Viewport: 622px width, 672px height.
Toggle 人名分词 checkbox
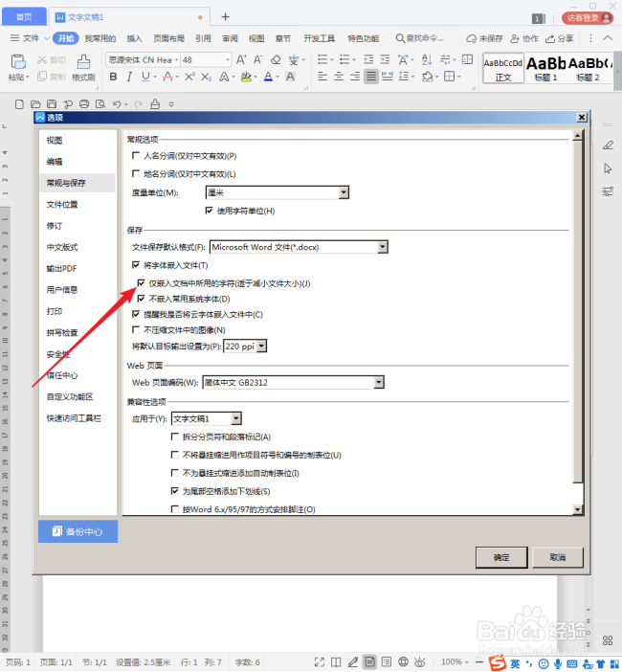(x=136, y=156)
